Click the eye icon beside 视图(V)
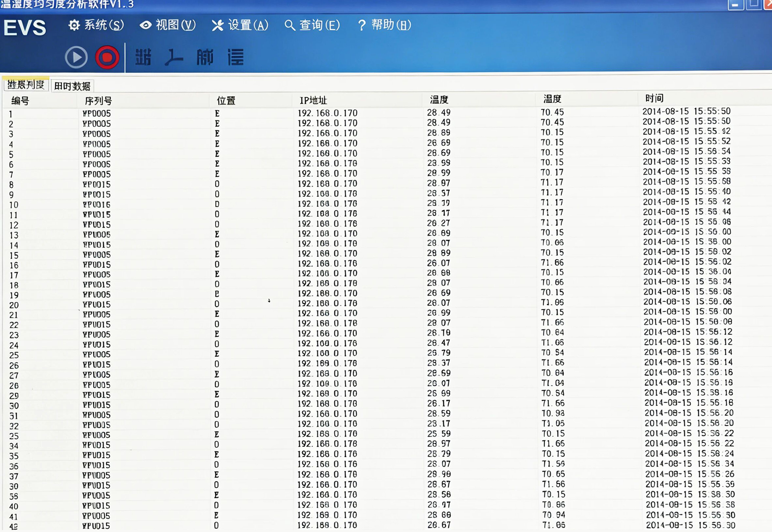Image resolution: width=772 pixels, height=532 pixels. pos(146,25)
